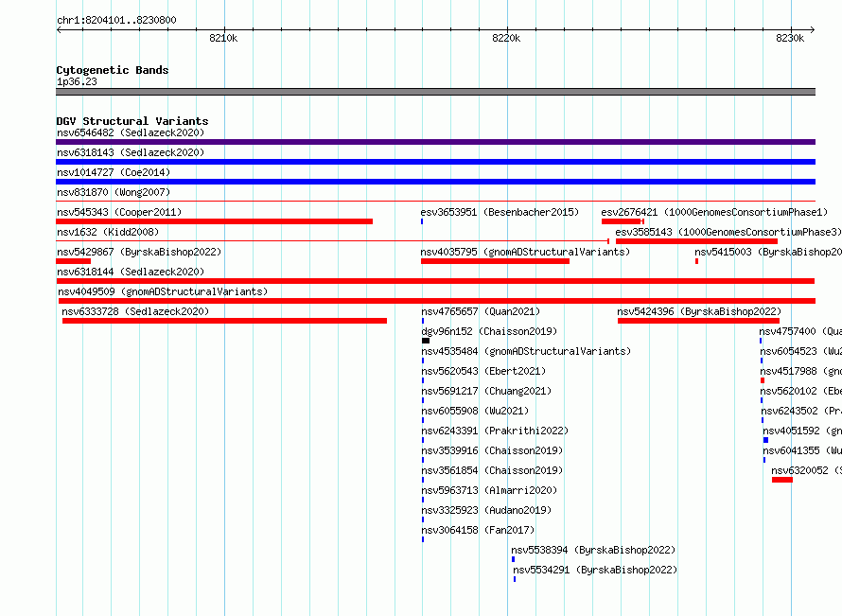This screenshot has height=616, width=842.
Task: Open nsv831870 (Wong2007) variant label
Action: [x=114, y=192]
